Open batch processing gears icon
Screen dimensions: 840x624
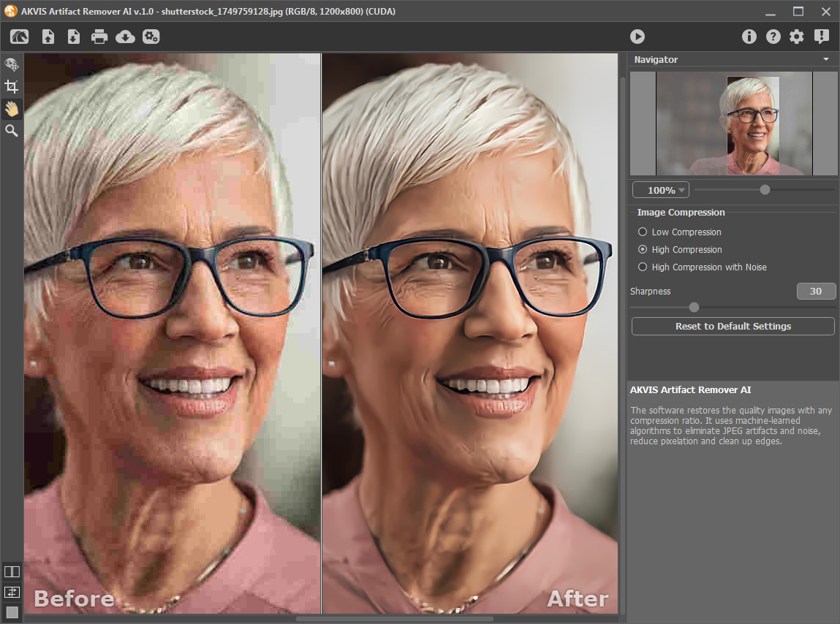click(151, 37)
